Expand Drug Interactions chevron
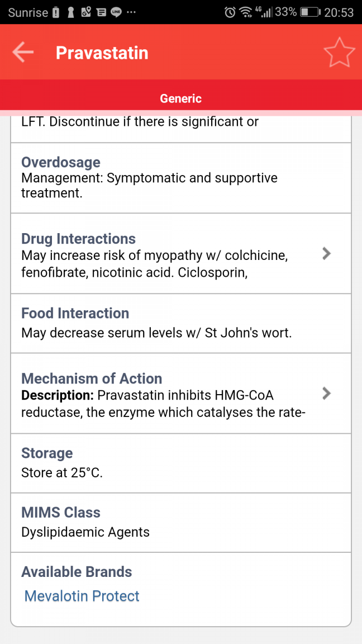362x644 pixels. click(326, 253)
